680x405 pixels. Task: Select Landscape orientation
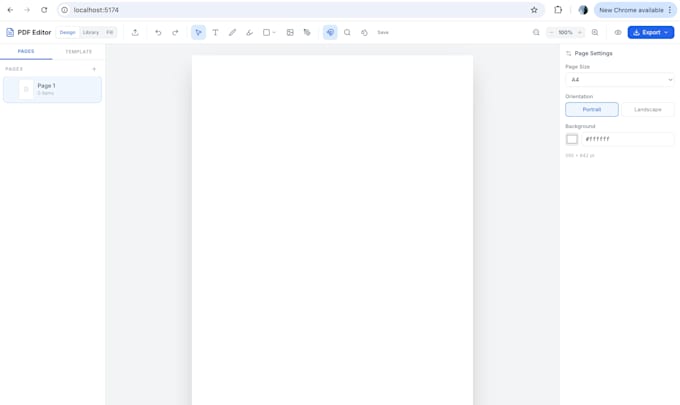648,109
